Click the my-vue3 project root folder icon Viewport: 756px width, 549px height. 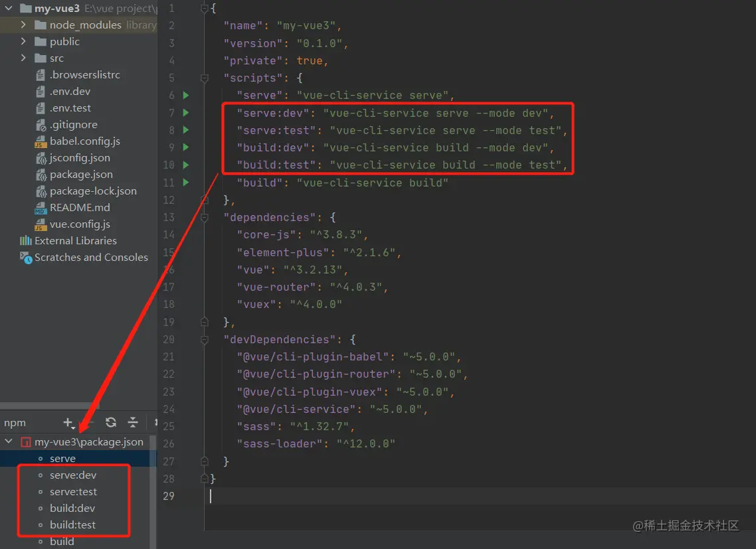25,8
